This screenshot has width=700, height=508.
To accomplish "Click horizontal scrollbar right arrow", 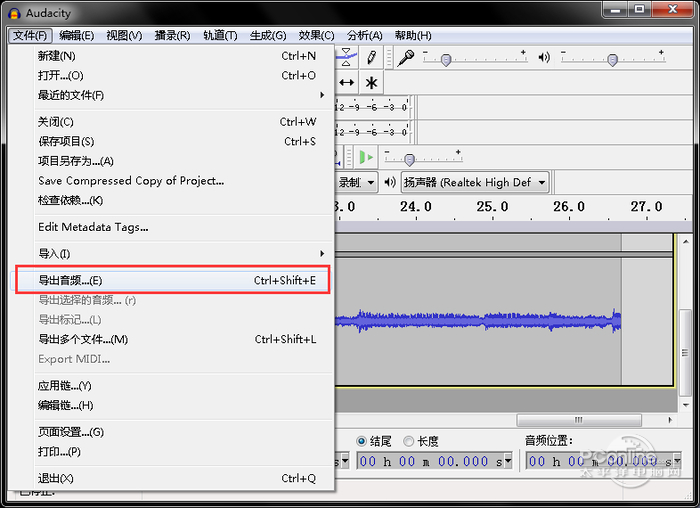I will tap(670, 420).
